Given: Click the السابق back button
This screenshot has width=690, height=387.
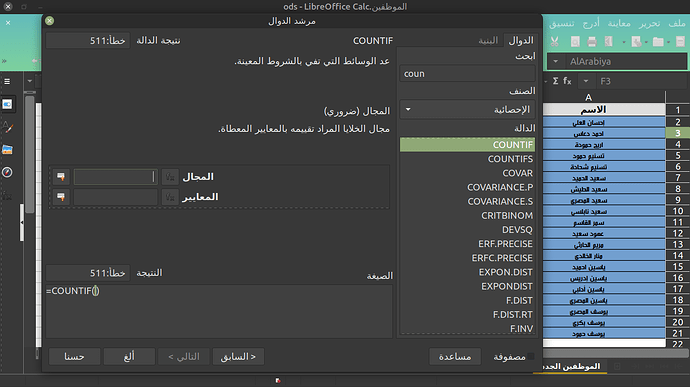Looking at the screenshot, I should click(x=238, y=357).
